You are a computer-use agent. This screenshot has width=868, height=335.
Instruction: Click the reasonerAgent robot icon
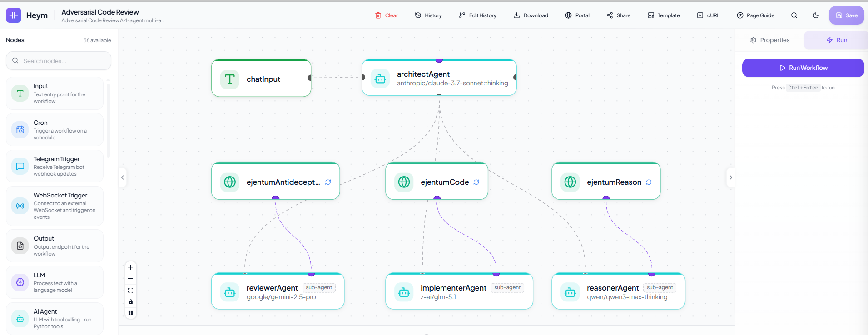click(x=570, y=292)
